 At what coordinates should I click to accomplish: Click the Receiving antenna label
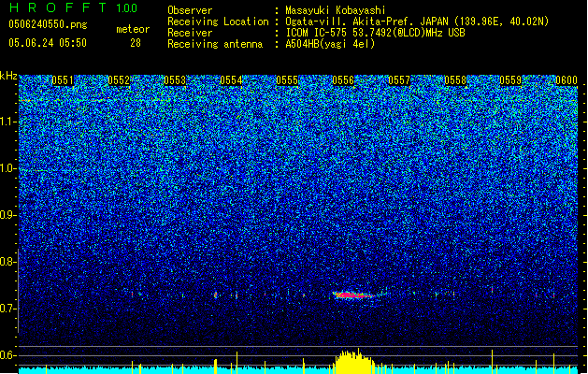point(215,44)
